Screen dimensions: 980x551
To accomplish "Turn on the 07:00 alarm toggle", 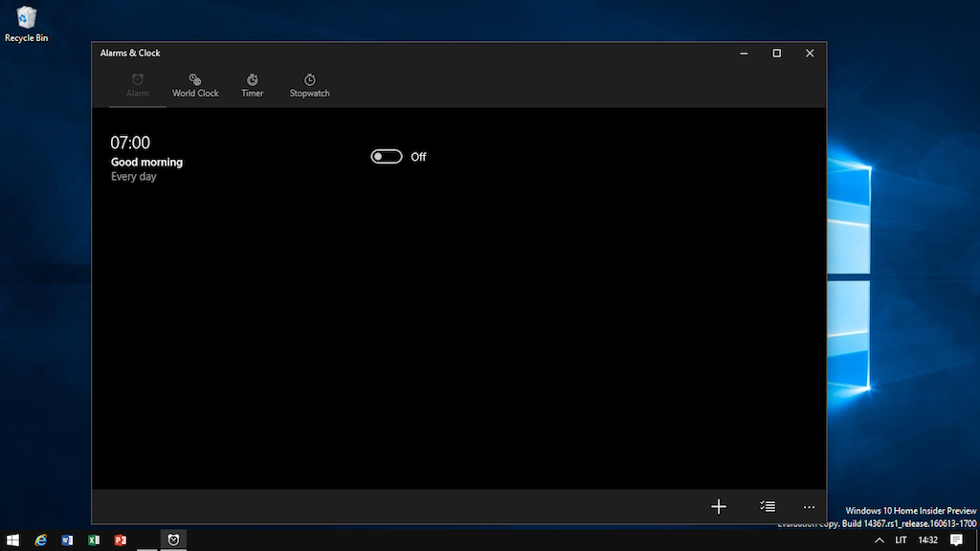I will point(387,157).
